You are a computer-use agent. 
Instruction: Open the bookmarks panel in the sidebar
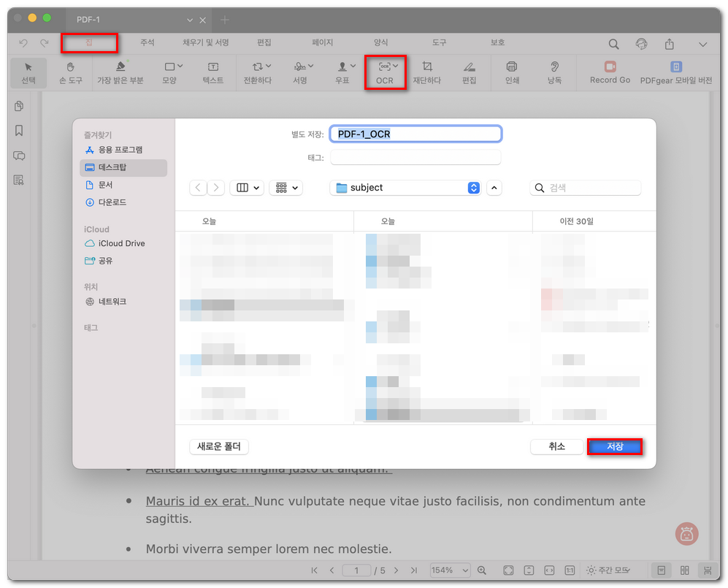[19, 130]
